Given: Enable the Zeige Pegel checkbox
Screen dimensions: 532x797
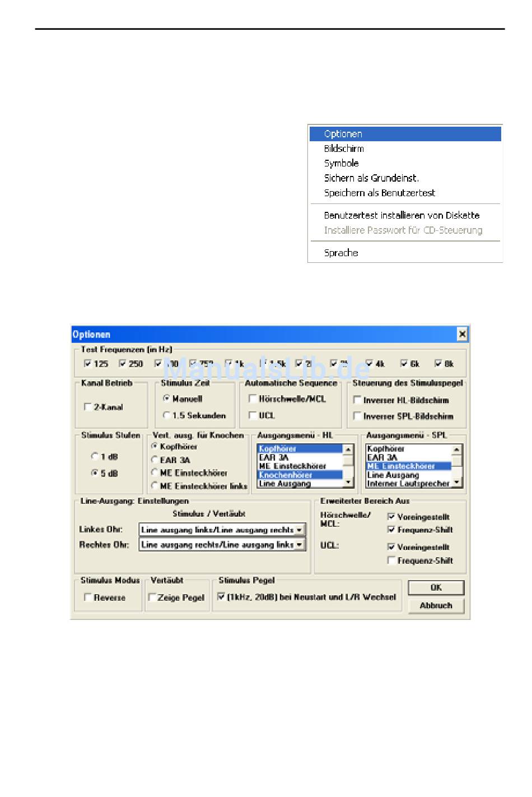Looking at the screenshot, I should [x=152, y=597].
